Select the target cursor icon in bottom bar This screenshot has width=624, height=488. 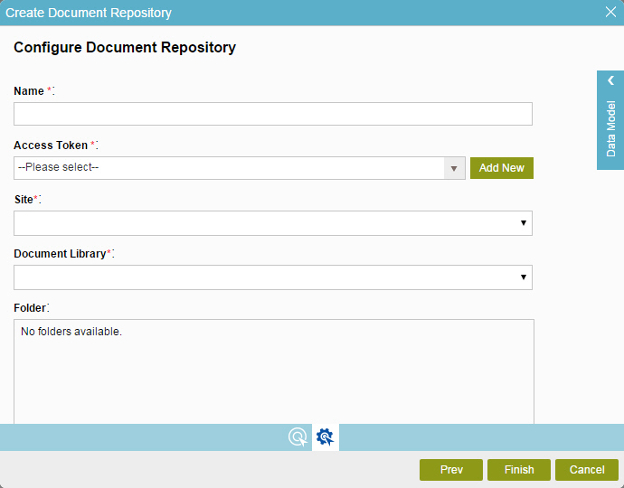pos(298,437)
